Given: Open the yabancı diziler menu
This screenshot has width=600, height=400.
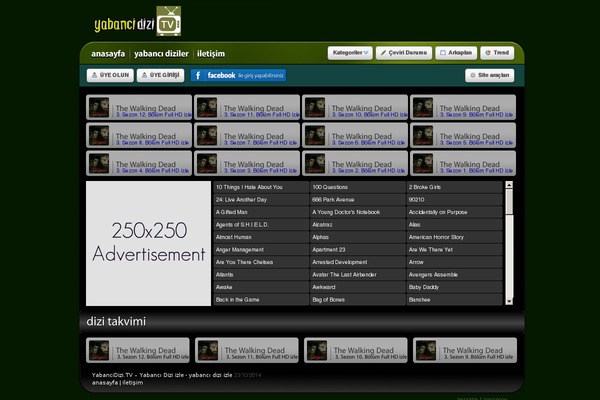Looking at the screenshot, I should pos(161,54).
